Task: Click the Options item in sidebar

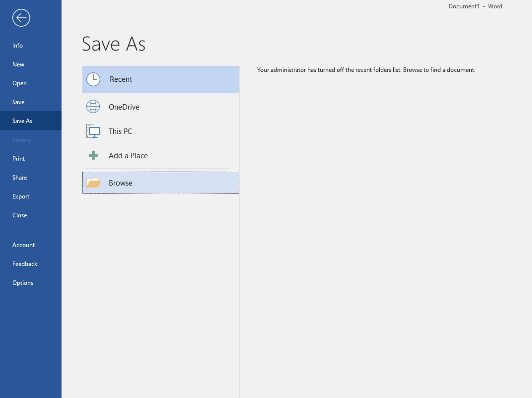Action: 23,283
